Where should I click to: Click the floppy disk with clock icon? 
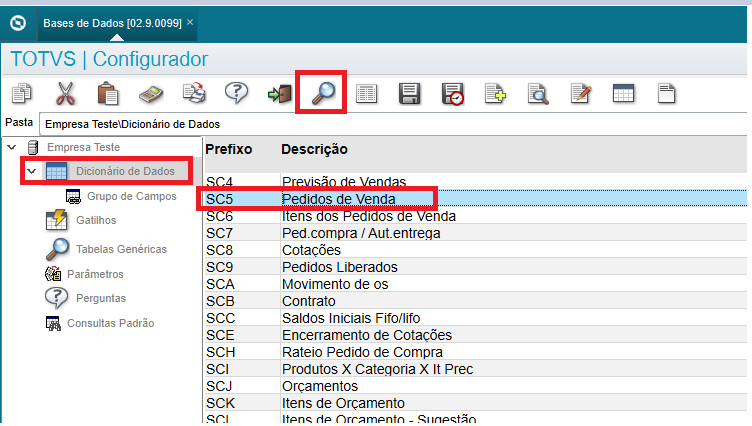[x=452, y=94]
